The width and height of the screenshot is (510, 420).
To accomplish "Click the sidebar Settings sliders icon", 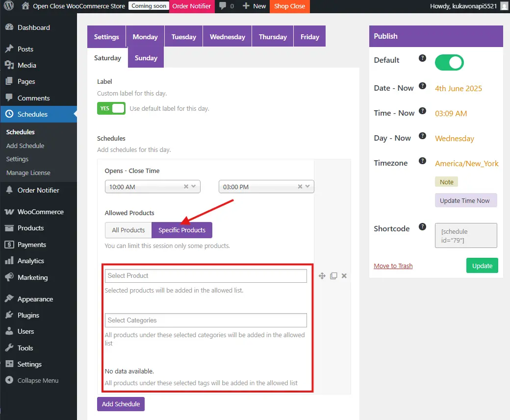I will (9, 364).
